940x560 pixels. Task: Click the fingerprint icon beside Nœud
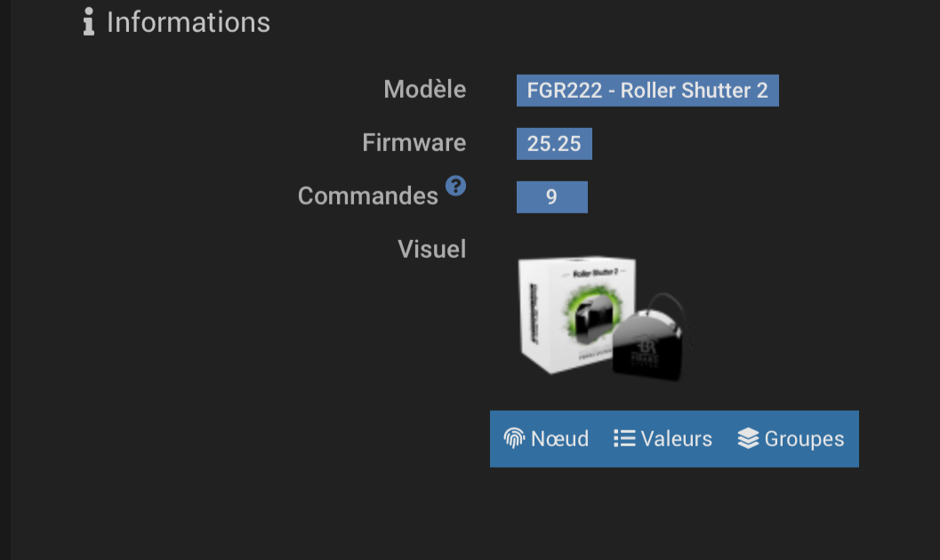514,438
